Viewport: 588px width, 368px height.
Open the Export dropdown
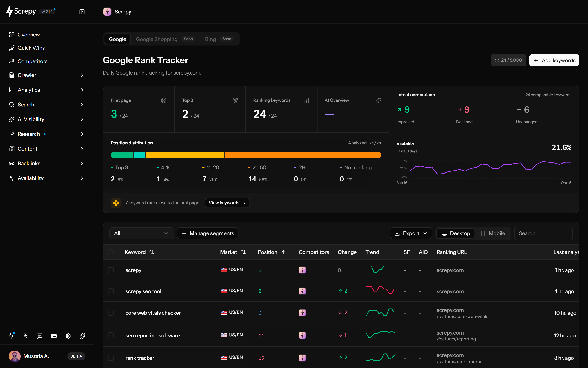(411, 233)
